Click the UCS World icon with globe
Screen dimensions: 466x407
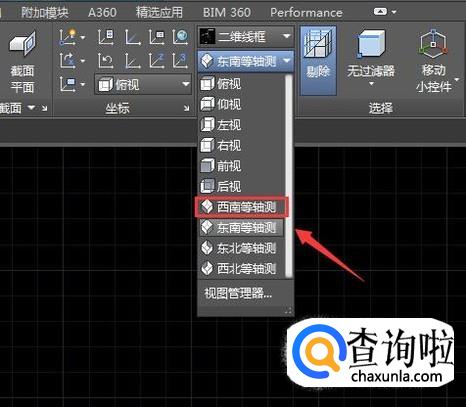tap(181, 37)
